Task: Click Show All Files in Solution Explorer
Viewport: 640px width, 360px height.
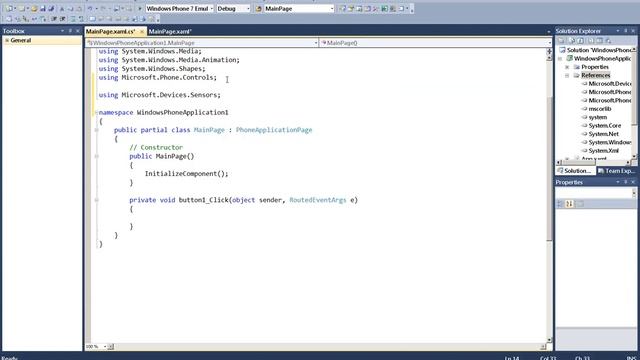Action: 571,41
